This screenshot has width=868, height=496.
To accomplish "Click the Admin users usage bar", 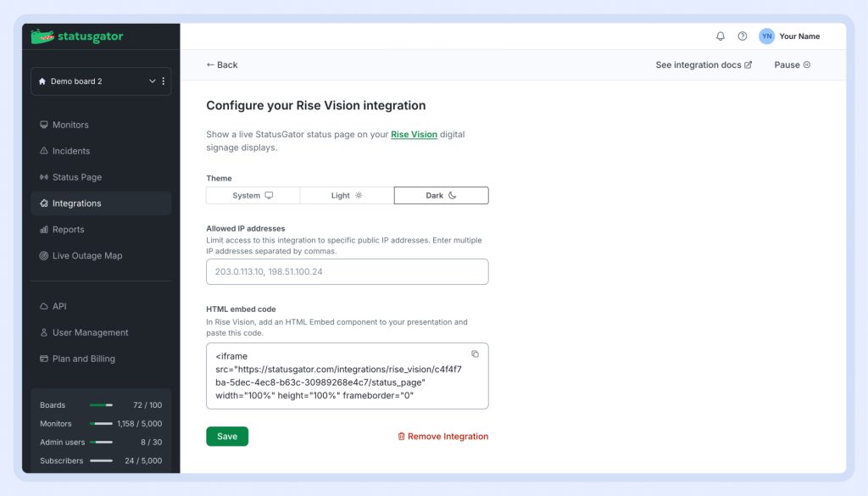I will (102, 443).
